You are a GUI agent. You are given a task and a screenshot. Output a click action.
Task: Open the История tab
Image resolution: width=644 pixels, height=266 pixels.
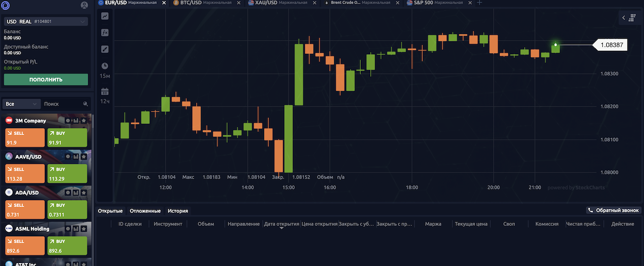pyautogui.click(x=178, y=211)
